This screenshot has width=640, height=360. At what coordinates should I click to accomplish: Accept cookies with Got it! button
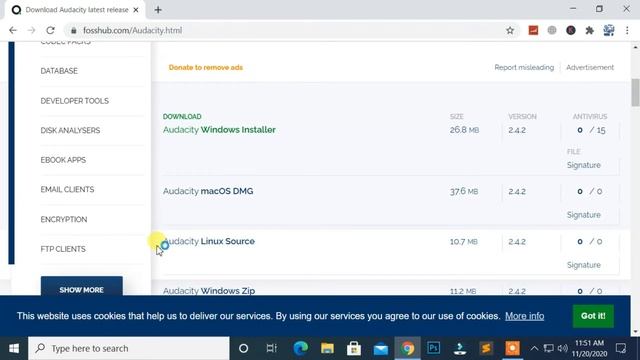tap(593, 316)
